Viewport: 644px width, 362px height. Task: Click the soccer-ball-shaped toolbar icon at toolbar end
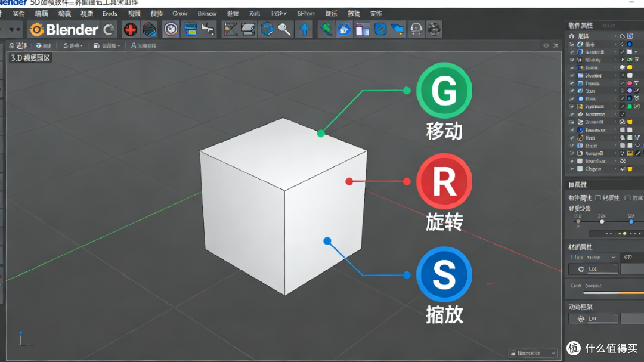point(434,30)
